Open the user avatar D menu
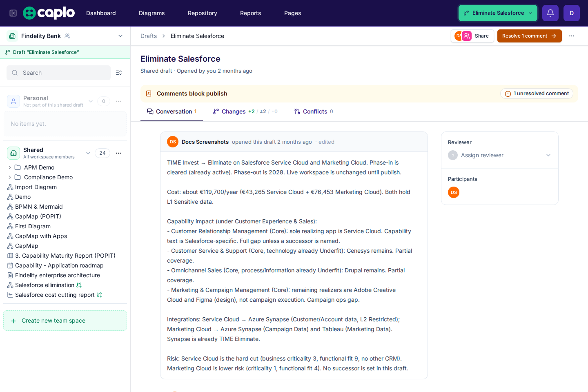The width and height of the screenshot is (588, 392). (572, 13)
